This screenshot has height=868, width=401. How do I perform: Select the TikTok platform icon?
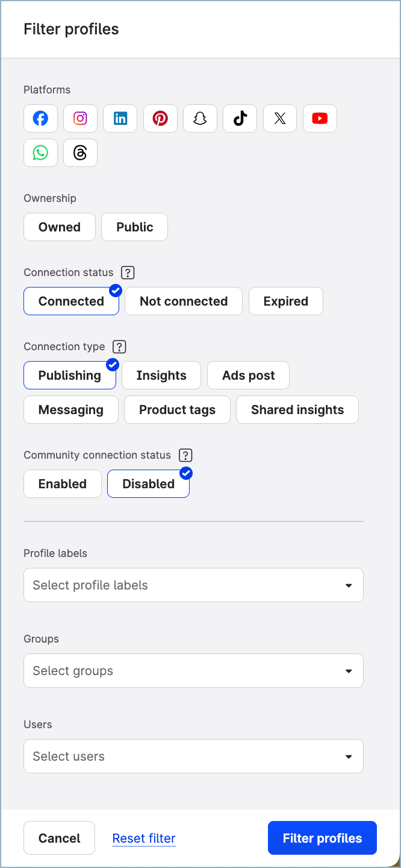(240, 118)
